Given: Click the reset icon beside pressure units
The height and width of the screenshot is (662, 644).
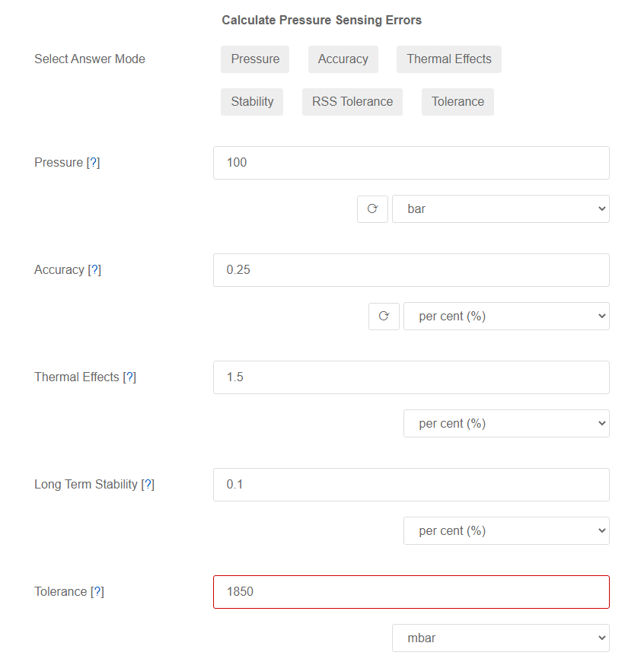Looking at the screenshot, I should pyautogui.click(x=372, y=208).
